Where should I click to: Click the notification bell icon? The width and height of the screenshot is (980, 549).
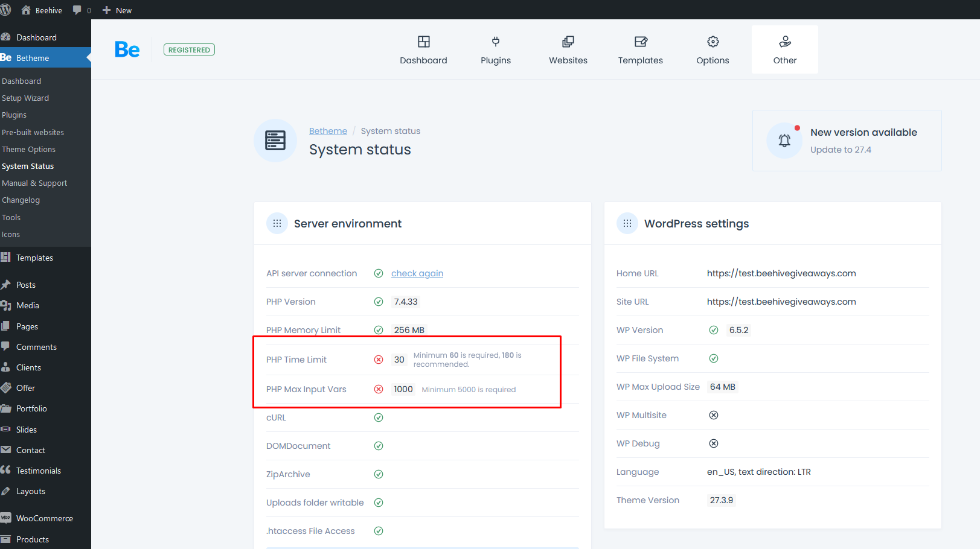pos(784,141)
